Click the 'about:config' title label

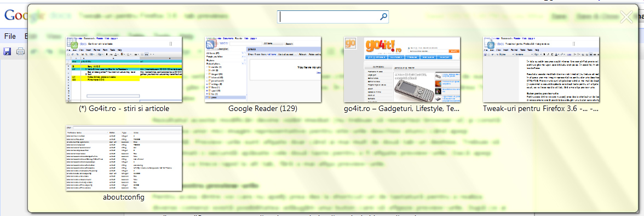pos(124,197)
